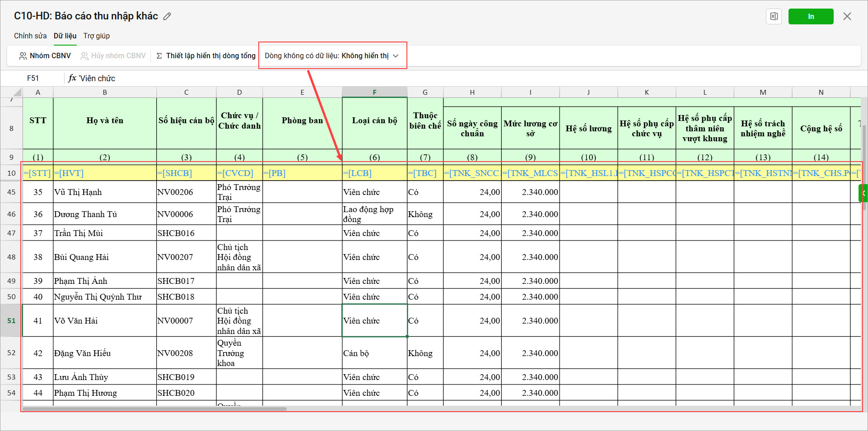The height and width of the screenshot is (431, 868).
Task: Select cell with name Võ Văn Hải
Action: [104, 320]
